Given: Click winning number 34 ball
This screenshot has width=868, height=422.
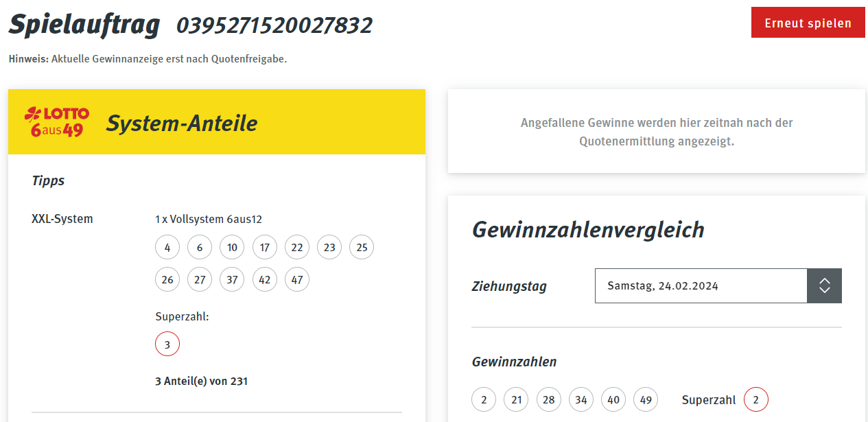Looking at the screenshot, I should (580, 399).
